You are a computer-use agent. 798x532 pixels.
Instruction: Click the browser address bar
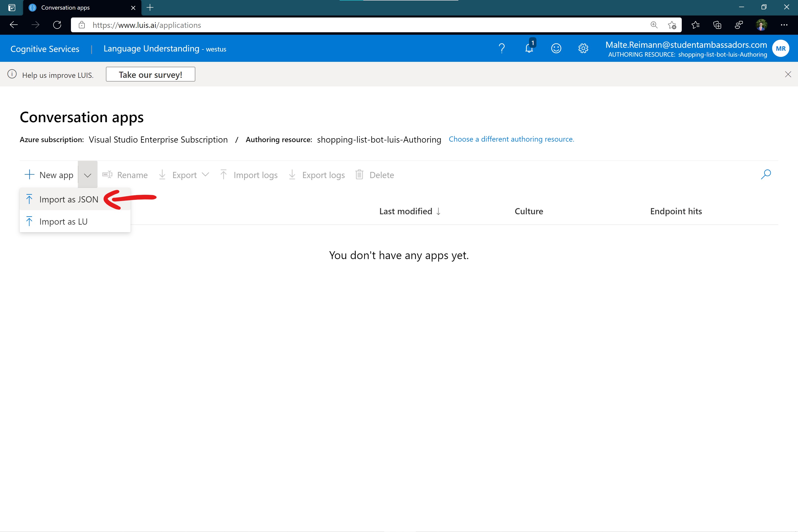pos(339,25)
